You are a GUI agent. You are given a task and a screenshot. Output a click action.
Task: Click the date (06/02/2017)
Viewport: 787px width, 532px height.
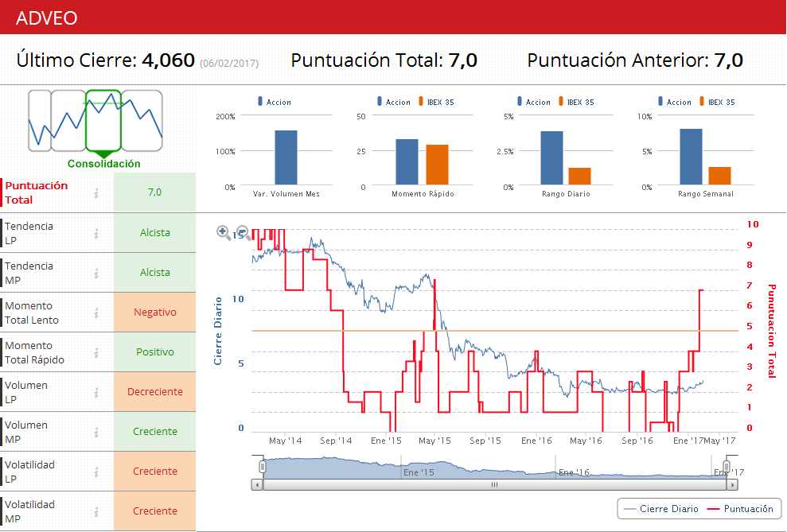(x=229, y=63)
